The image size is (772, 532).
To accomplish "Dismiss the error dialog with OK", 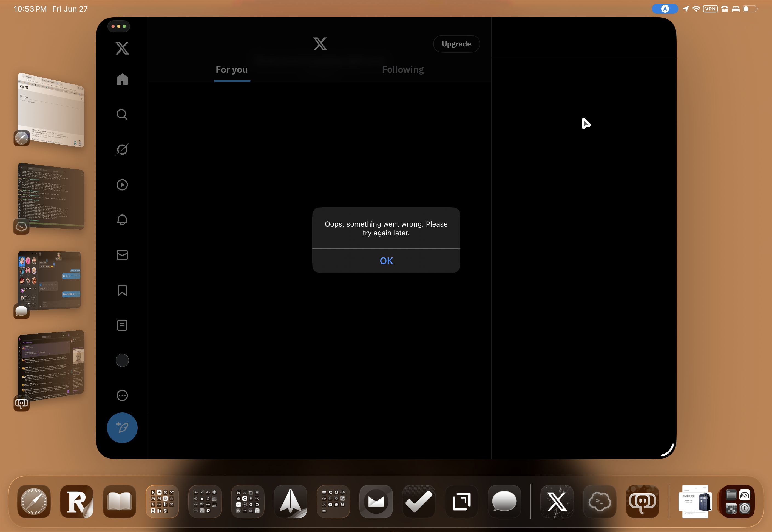I will point(386,261).
